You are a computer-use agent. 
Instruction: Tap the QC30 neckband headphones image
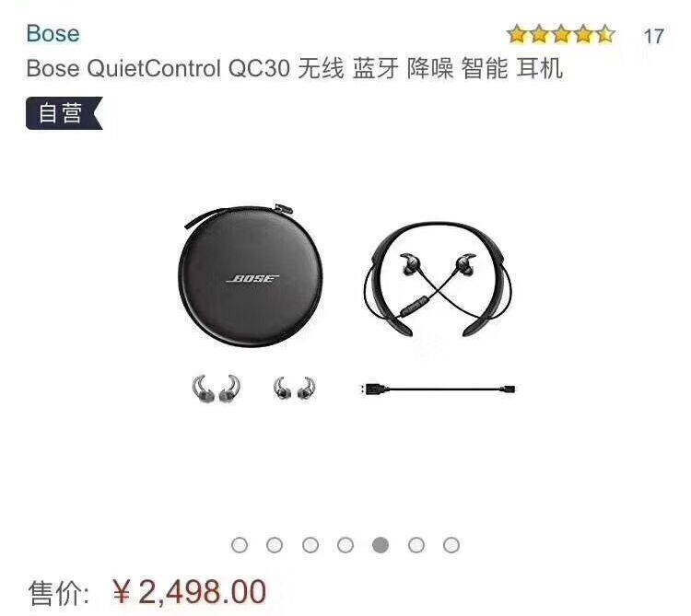click(438, 279)
